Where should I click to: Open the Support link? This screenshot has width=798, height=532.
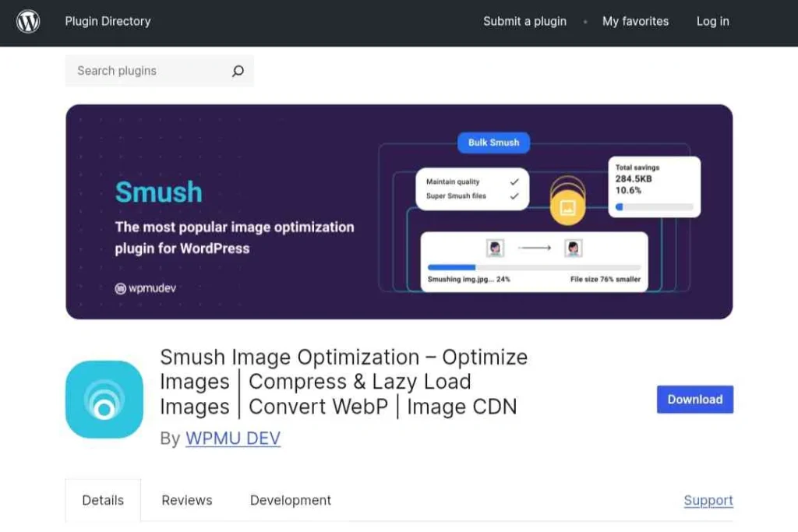point(708,500)
